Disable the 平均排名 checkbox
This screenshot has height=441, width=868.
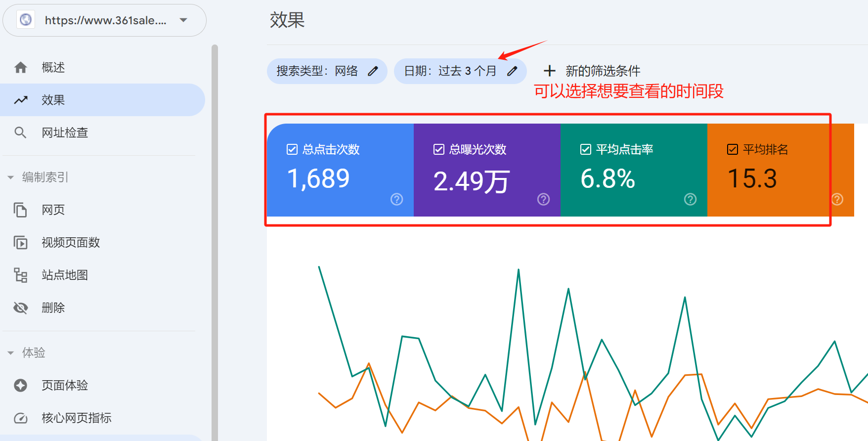click(733, 149)
